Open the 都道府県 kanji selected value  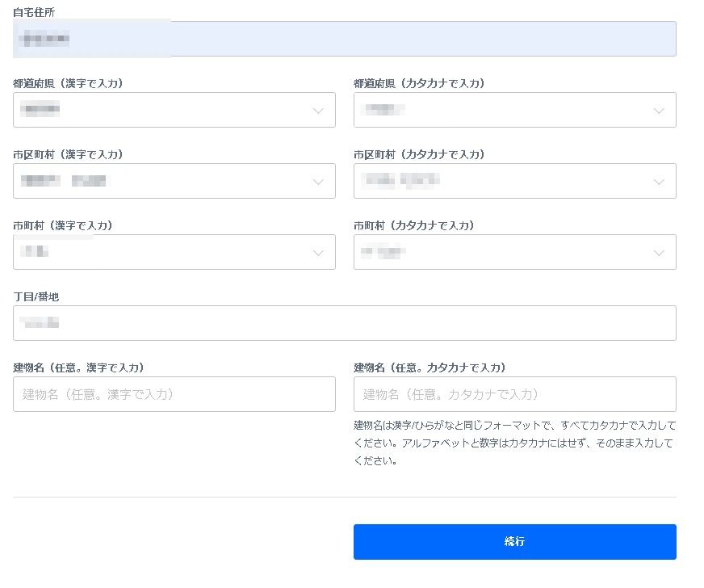point(40,110)
